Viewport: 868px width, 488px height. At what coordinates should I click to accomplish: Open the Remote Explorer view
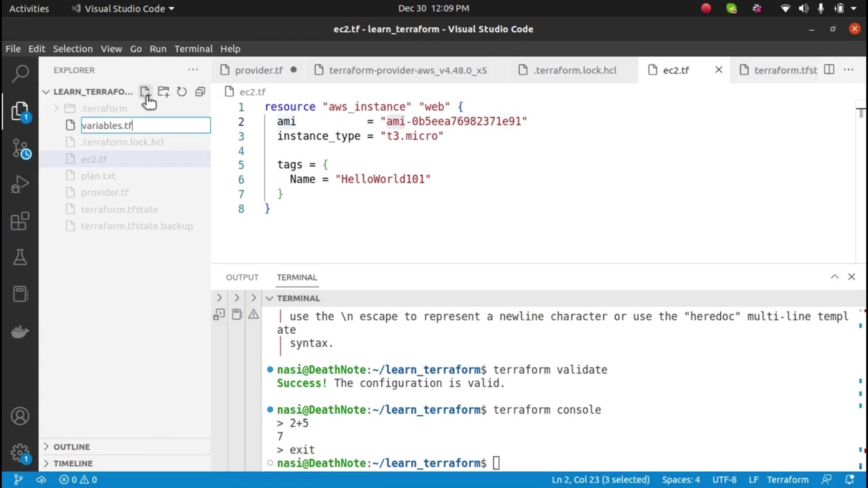20,294
